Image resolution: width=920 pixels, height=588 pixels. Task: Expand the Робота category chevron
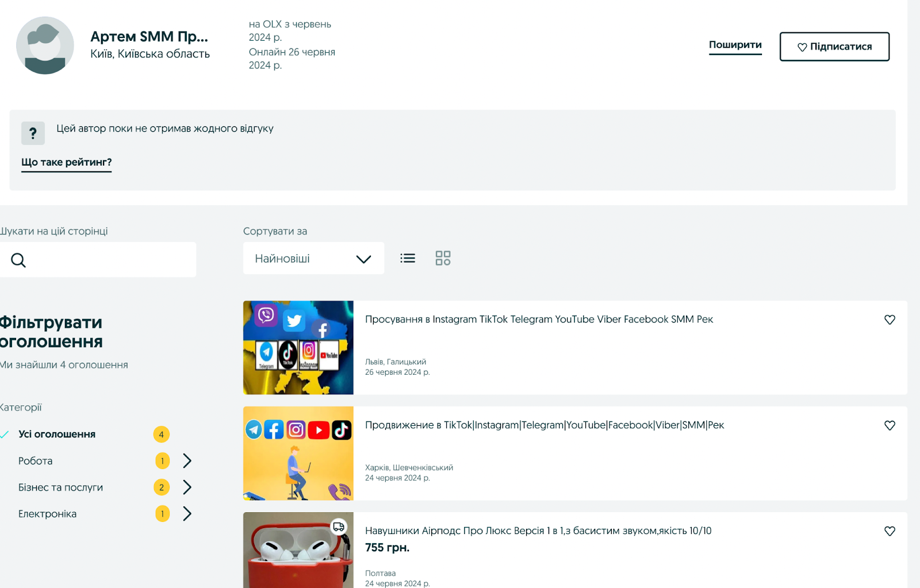(187, 460)
